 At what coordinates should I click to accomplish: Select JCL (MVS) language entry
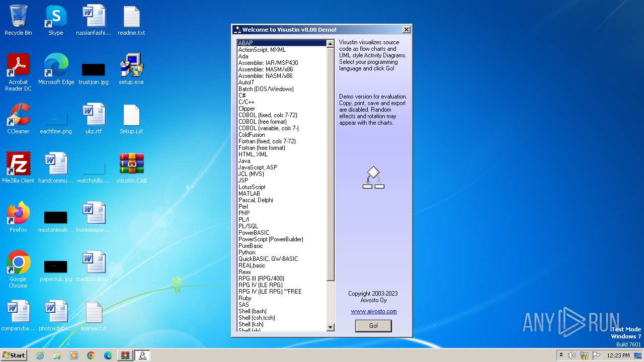(x=282, y=174)
